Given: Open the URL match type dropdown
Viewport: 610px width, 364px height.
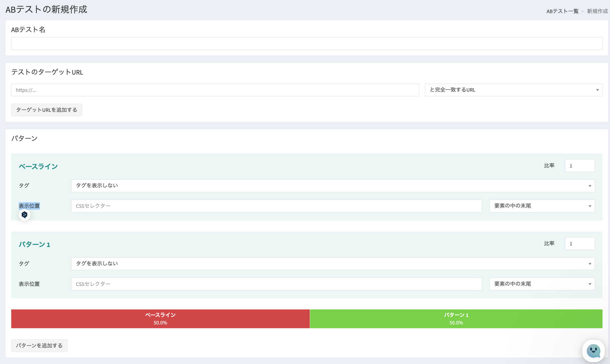Looking at the screenshot, I should 513,90.
